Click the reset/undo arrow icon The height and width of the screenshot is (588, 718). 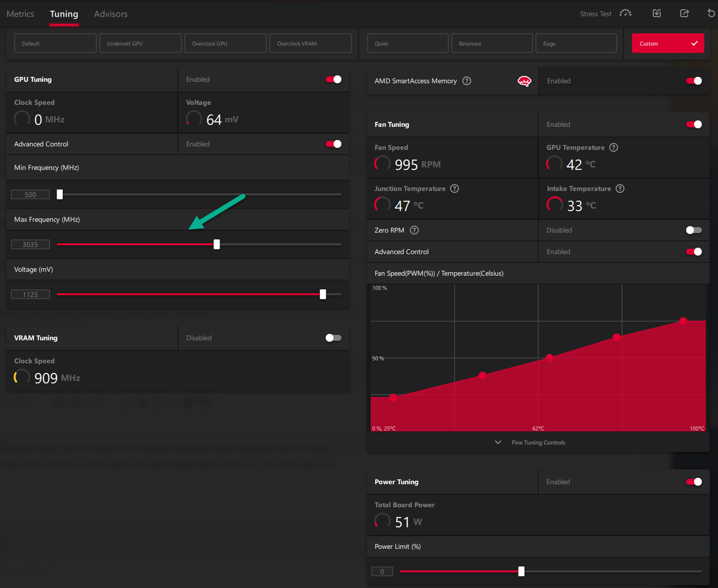click(711, 13)
